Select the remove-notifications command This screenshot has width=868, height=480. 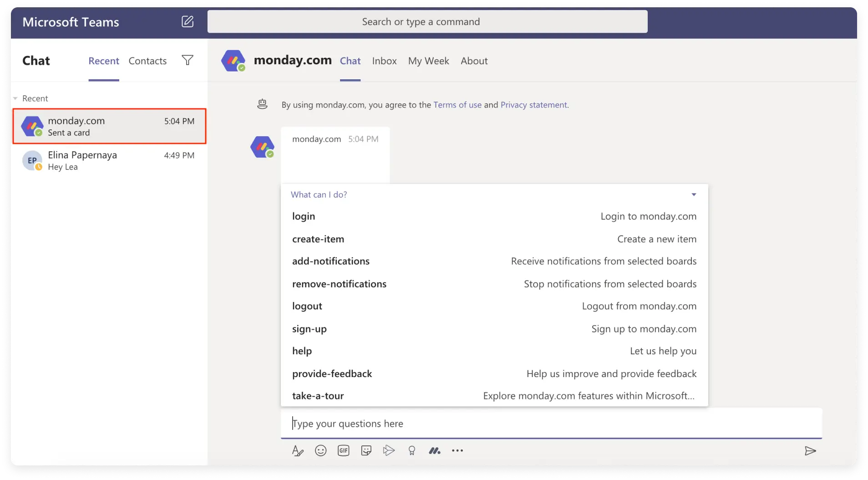tap(494, 284)
